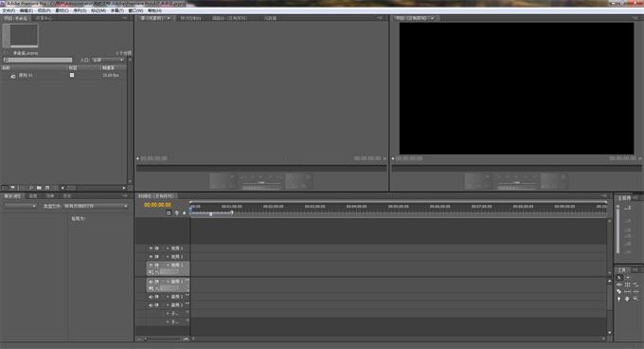
Task: Open the source monitor tab dropdown arrow
Action: [x=169, y=18]
